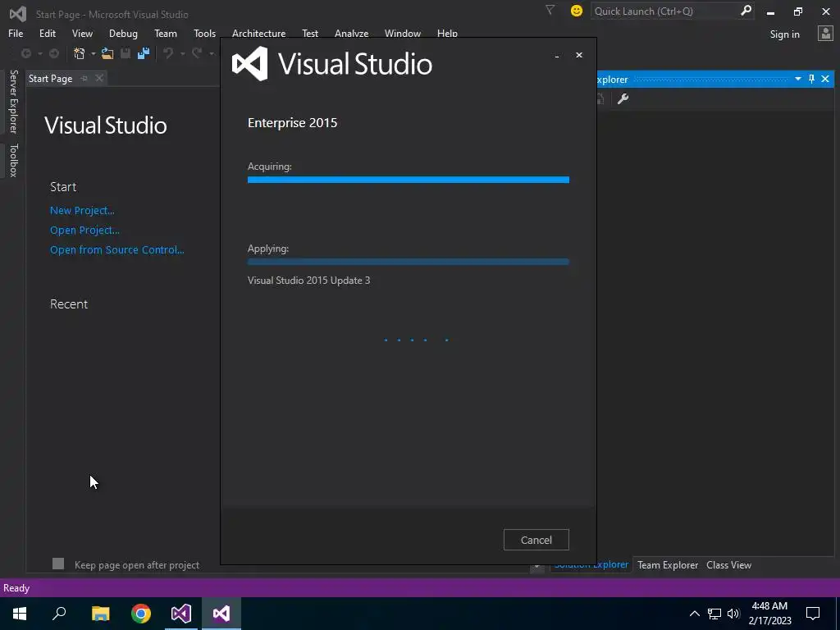Click the New Project toolbar icon
This screenshot has width=840, height=630.
pos(80,53)
